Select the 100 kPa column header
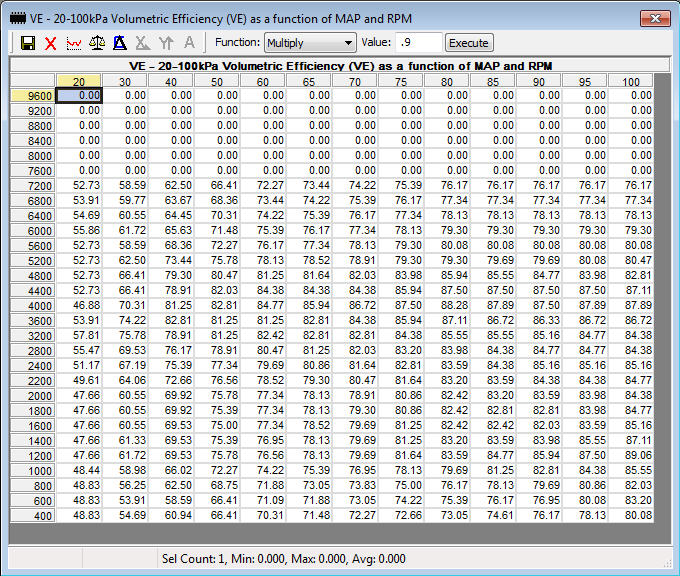 point(631,81)
